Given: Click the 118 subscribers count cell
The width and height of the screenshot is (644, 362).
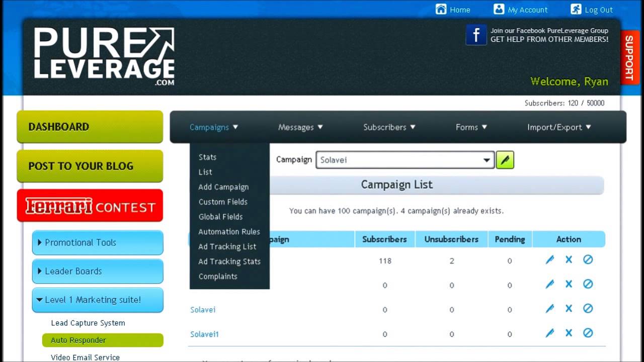Looking at the screenshot, I should (x=385, y=261).
